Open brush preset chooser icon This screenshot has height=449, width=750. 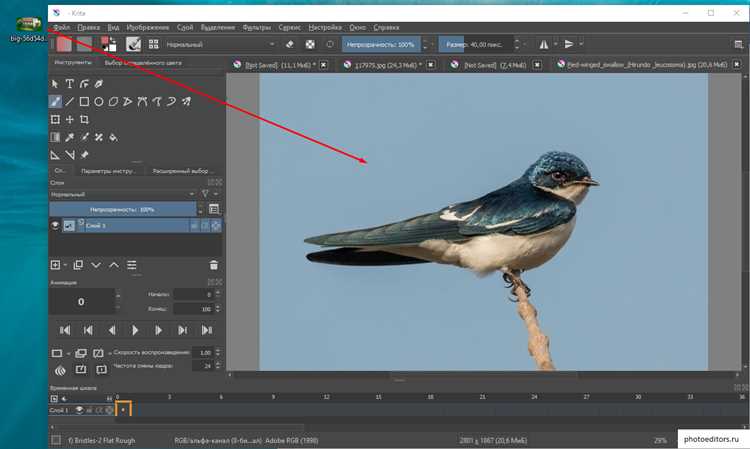coord(154,44)
